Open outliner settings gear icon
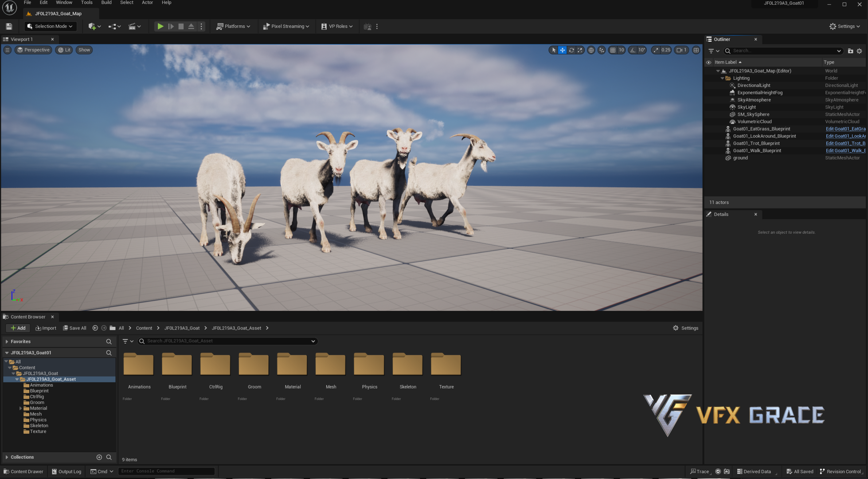The width and height of the screenshot is (868, 479). click(x=859, y=51)
